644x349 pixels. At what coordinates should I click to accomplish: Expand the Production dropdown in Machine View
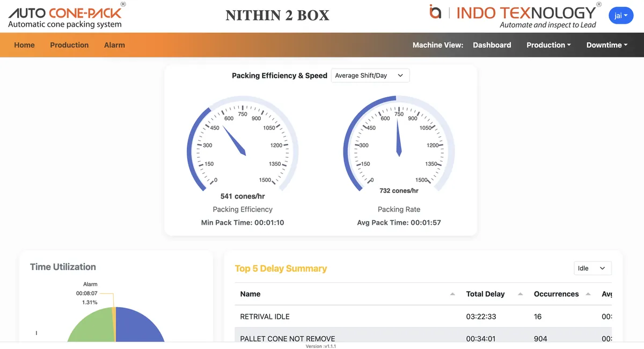pyautogui.click(x=548, y=45)
